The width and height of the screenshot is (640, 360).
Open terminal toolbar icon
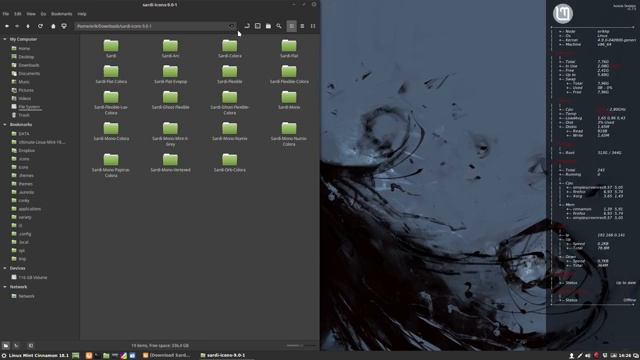point(258,26)
